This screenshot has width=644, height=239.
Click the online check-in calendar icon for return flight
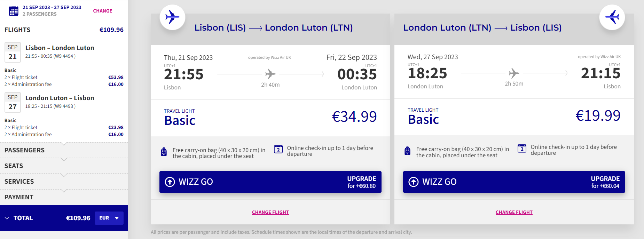tap(522, 148)
